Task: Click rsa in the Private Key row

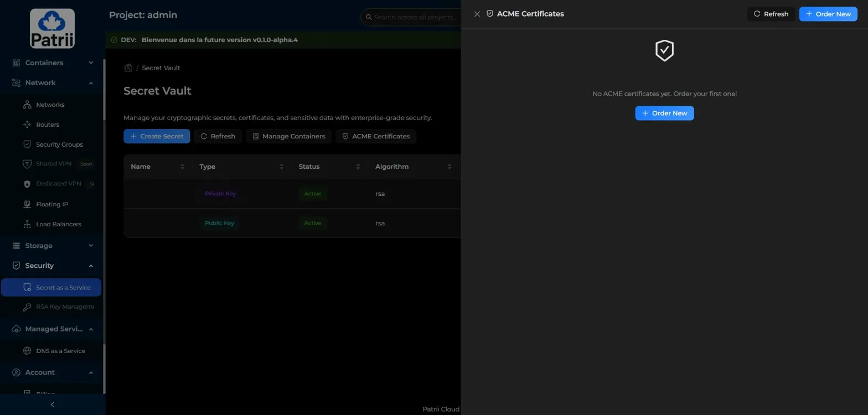Action: coord(380,194)
